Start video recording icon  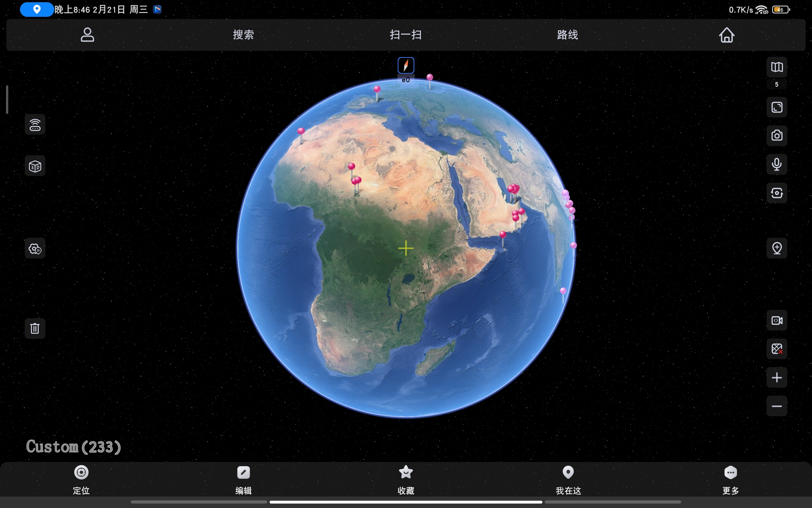tap(777, 320)
